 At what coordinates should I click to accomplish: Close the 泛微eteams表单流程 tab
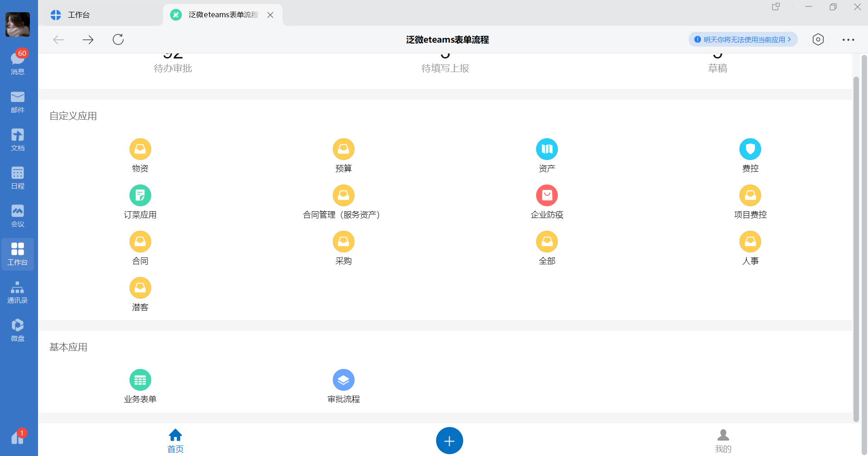tap(270, 15)
